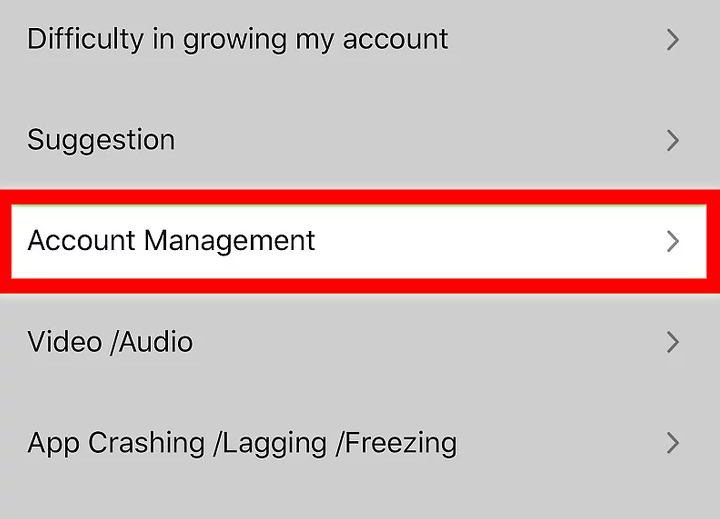Click arrow beside App Crashing /Lagging /Freezing
720x519 pixels.
[x=673, y=442]
